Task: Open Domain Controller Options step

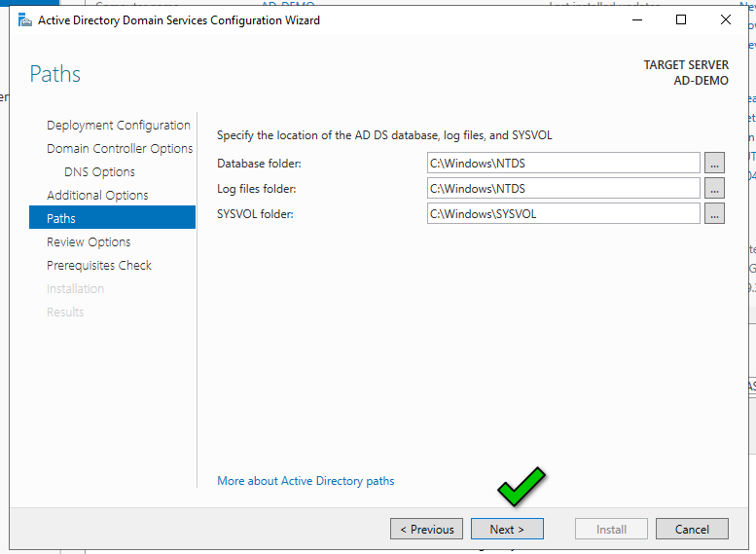Action: pyautogui.click(x=120, y=149)
